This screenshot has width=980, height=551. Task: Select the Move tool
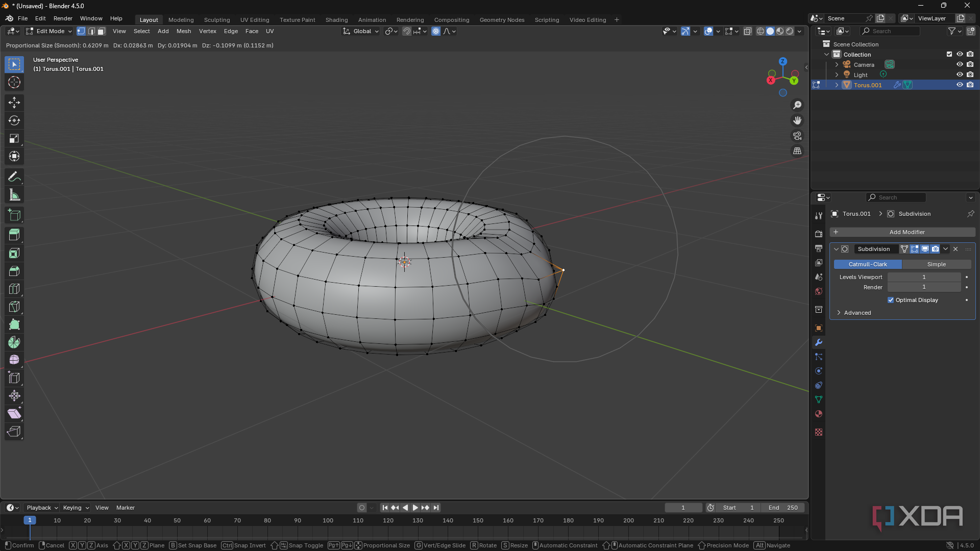point(14,103)
